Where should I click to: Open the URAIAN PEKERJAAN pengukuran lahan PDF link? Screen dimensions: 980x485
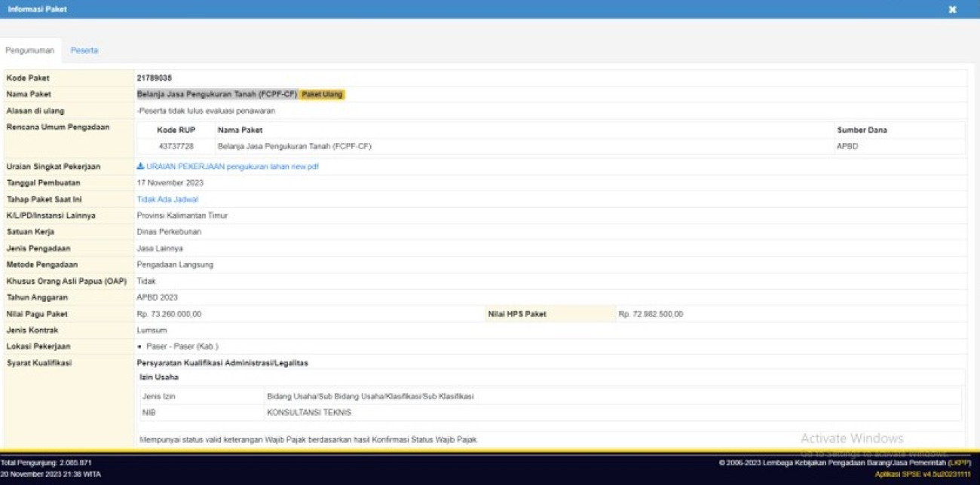click(231, 166)
